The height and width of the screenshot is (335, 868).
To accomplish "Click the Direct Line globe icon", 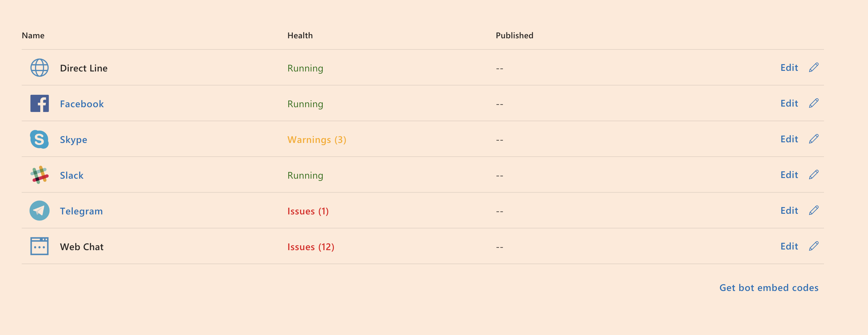I will (40, 68).
